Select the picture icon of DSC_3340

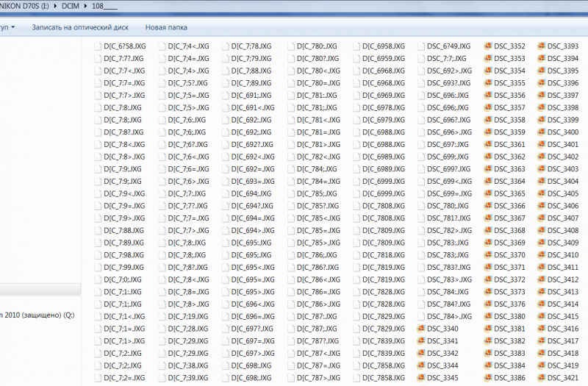(x=420, y=329)
